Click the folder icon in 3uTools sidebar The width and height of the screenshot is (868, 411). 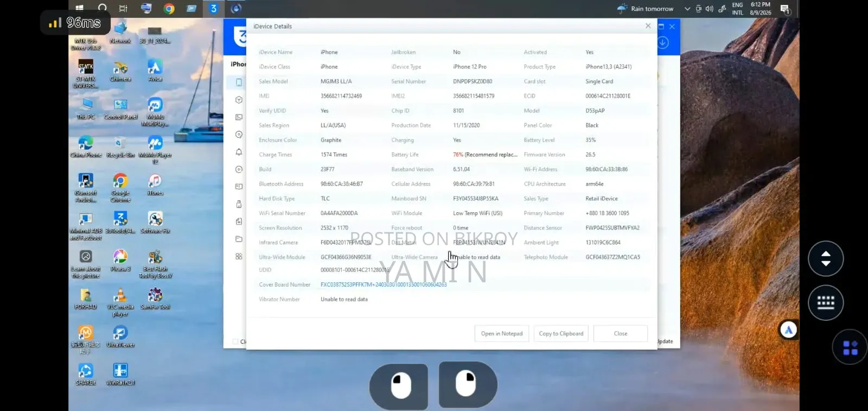(x=239, y=239)
